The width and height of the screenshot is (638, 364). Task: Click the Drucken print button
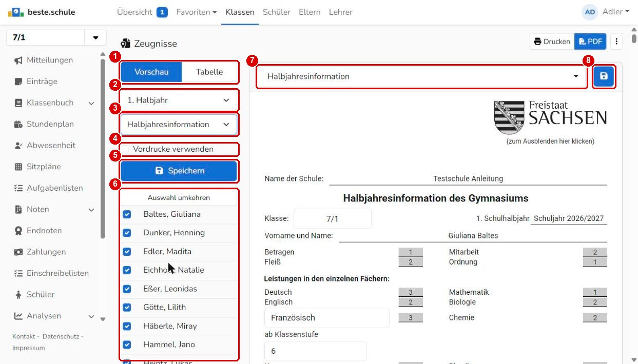click(x=552, y=42)
